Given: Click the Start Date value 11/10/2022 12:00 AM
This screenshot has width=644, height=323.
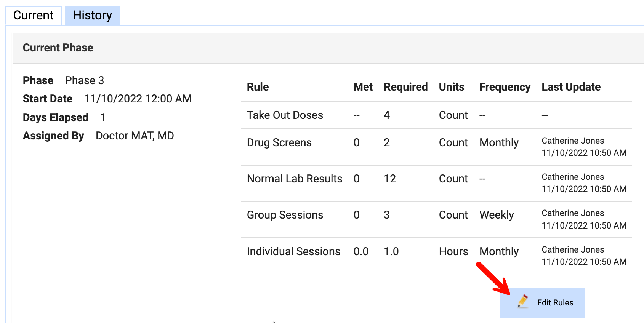Looking at the screenshot, I should coord(138,99).
